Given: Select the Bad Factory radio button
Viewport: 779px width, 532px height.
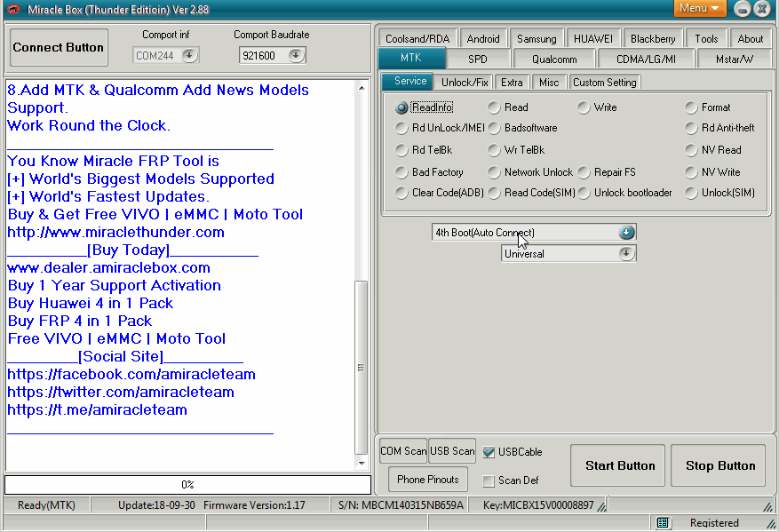Looking at the screenshot, I should point(401,172).
